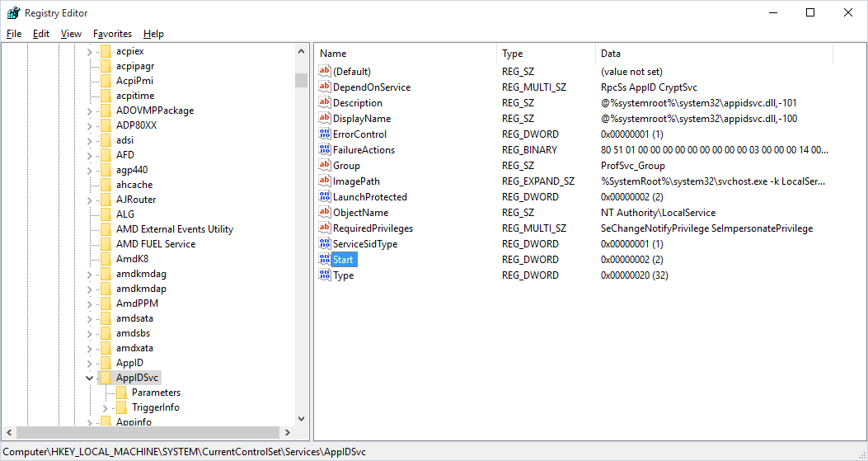Click the AFD folder icon
Viewport: 868px width, 461px height.
point(106,154)
